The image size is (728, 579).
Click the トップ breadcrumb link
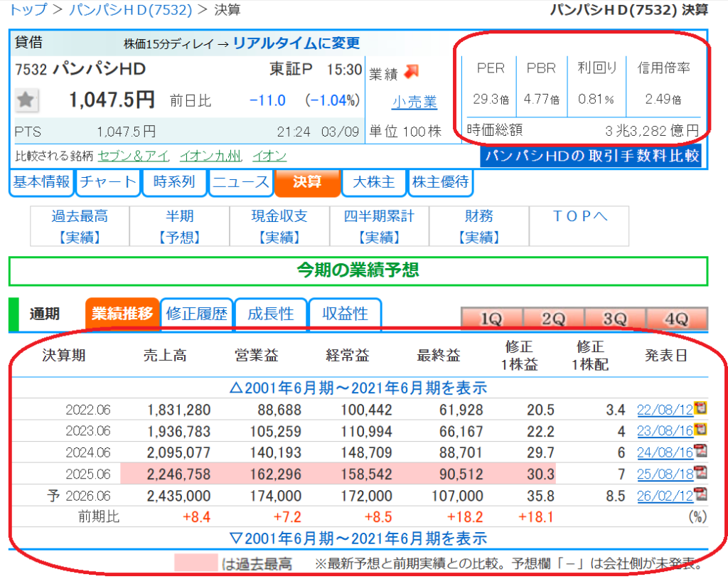pyautogui.click(x=27, y=9)
